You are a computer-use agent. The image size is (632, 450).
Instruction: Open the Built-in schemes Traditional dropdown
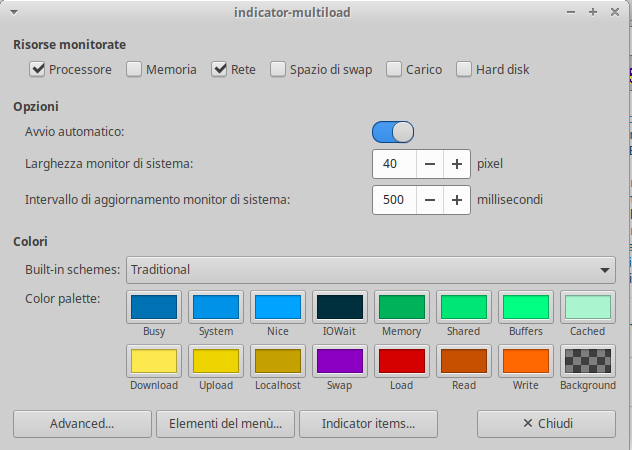[x=371, y=270]
